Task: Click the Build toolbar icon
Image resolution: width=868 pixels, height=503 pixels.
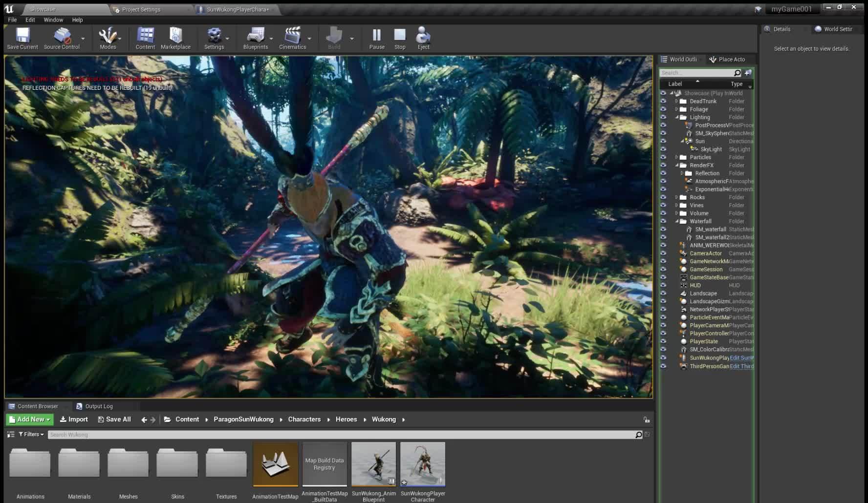Action: [x=334, y=38]
